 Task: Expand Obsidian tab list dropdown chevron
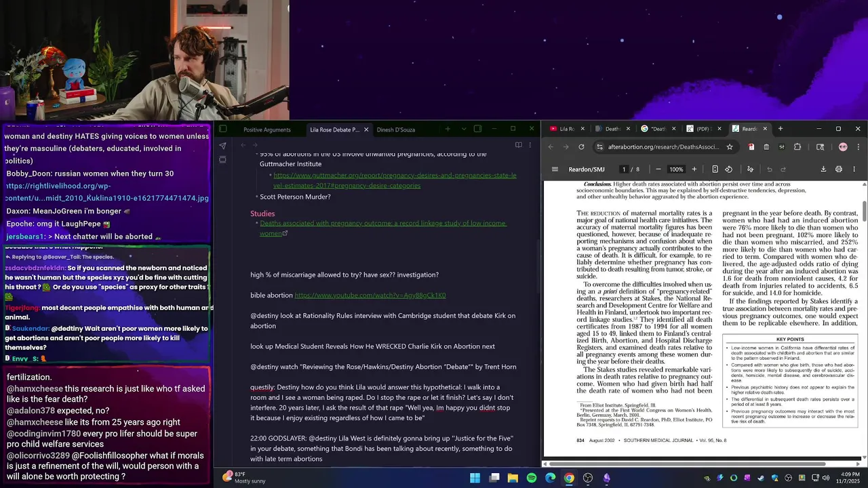pyautogui.click(x=464, y=129)
